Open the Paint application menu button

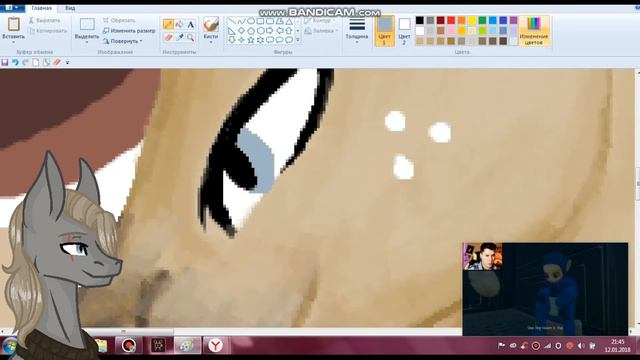(12, 8)
